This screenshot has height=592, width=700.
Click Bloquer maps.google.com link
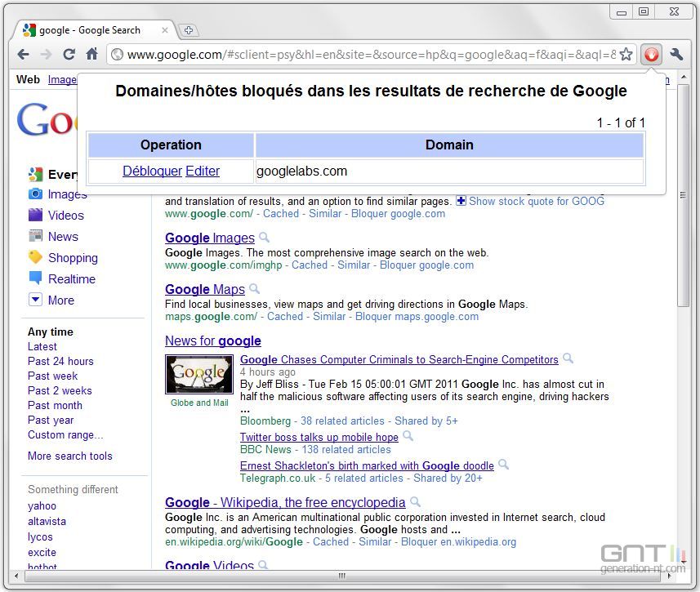coord(417,317)
